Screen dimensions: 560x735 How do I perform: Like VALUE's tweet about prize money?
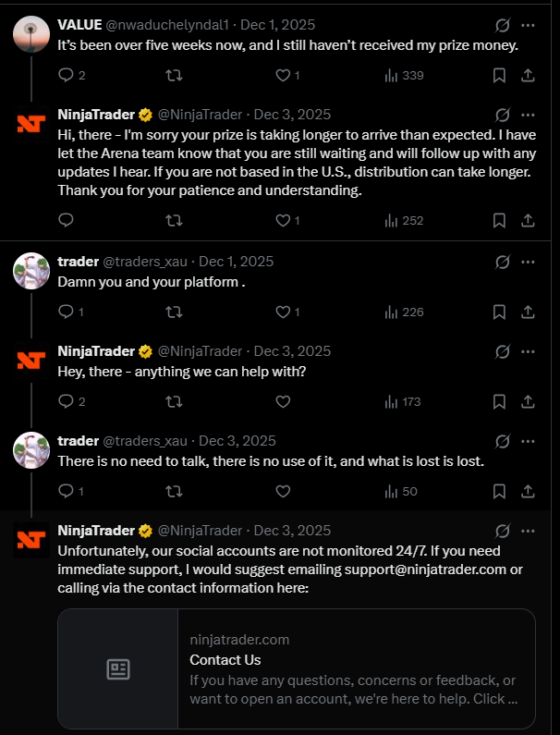coord(283,75)
